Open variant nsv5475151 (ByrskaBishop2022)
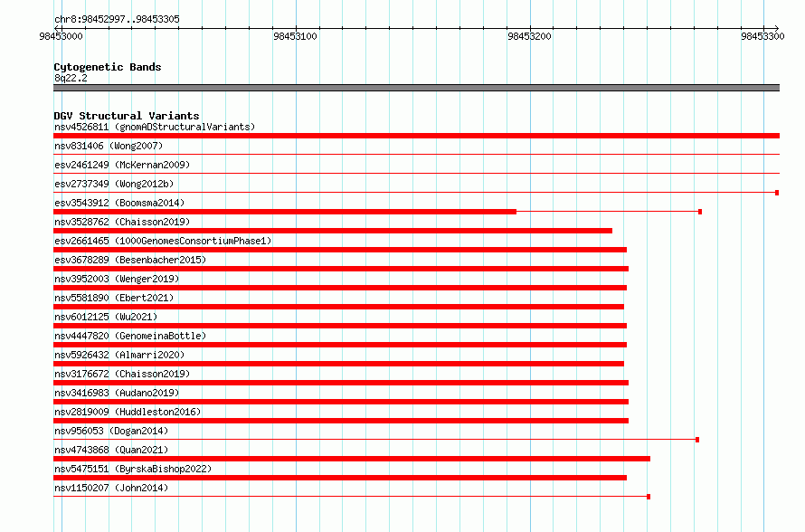805x532 pixels. click(133, 469)
